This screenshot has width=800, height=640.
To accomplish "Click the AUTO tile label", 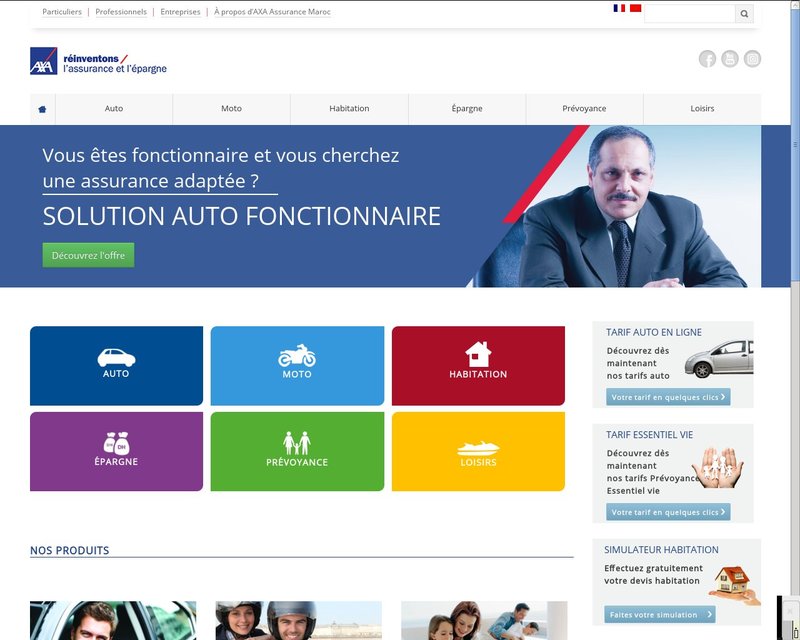I will [x=116, y=374].
